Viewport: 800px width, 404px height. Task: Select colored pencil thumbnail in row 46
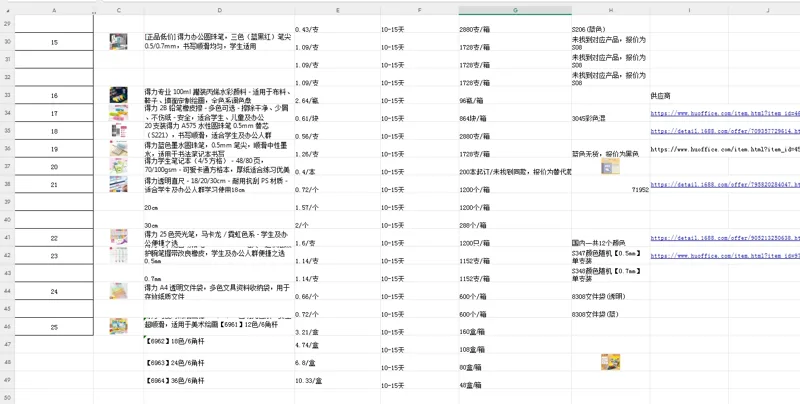[118, 326]
